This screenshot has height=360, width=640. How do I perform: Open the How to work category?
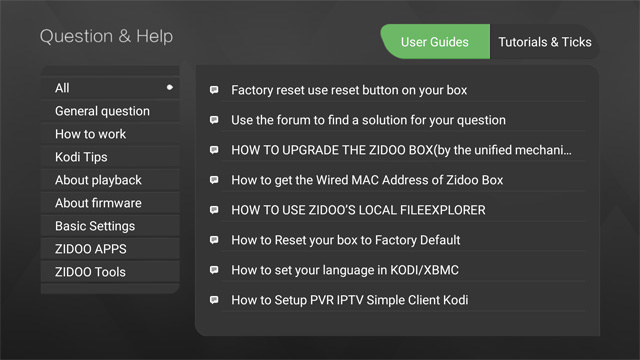coord(110,134)
